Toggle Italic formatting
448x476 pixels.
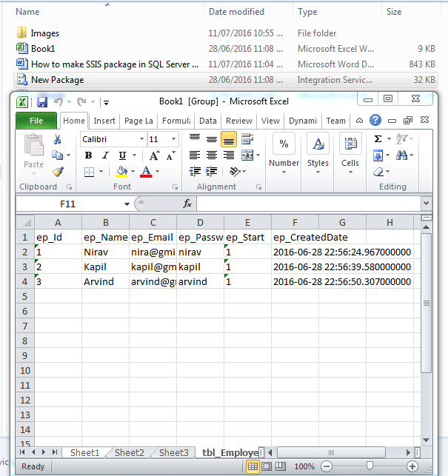click(x=105, y=155)
